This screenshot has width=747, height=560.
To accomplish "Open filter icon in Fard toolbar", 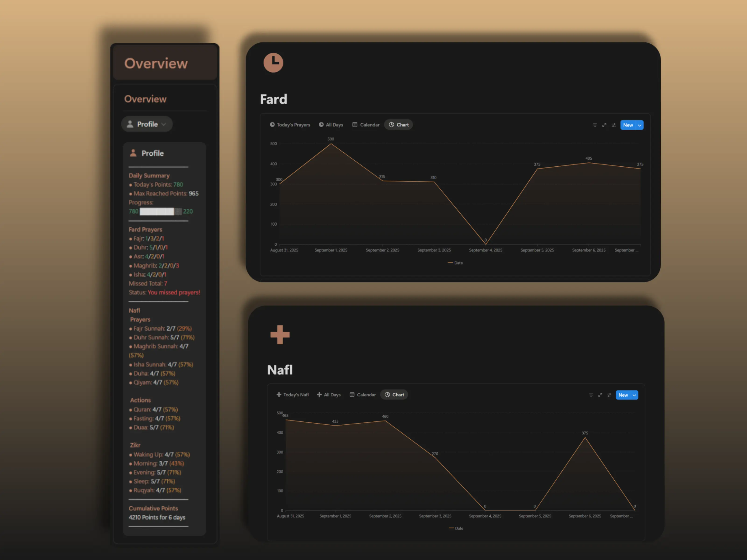I will [595, 125].
